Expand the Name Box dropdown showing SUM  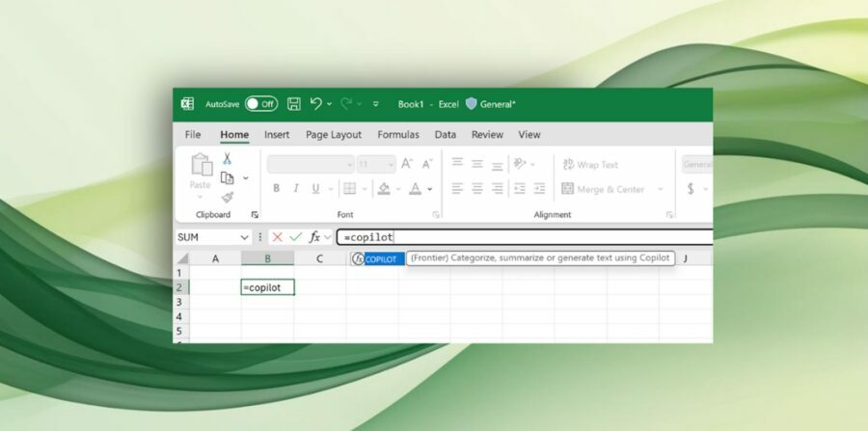[x=244, y=237]
